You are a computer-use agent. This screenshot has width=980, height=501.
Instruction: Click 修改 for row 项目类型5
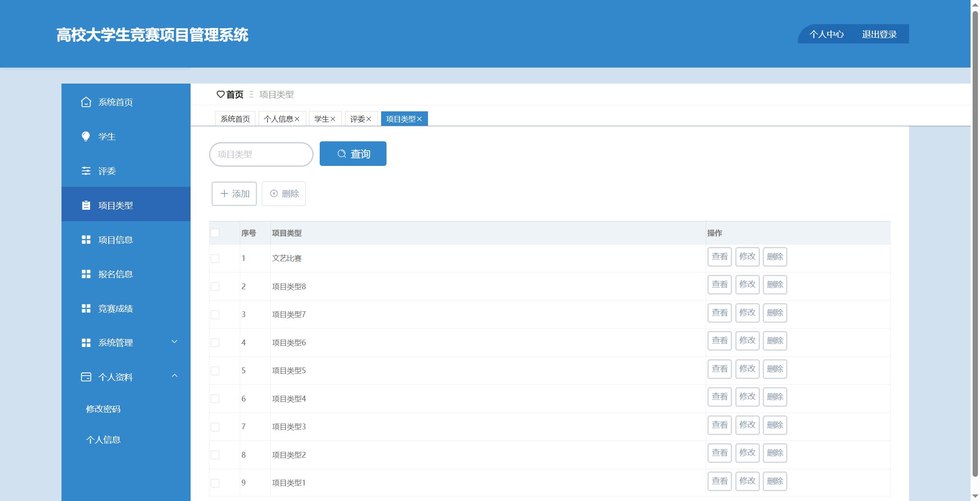click(747, 369)
